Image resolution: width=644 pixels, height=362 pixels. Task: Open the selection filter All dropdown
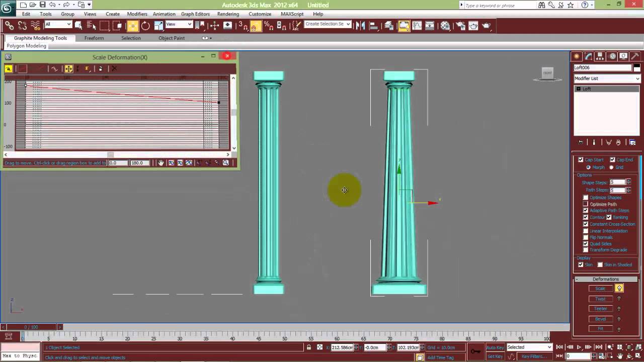tap(58, 24)
